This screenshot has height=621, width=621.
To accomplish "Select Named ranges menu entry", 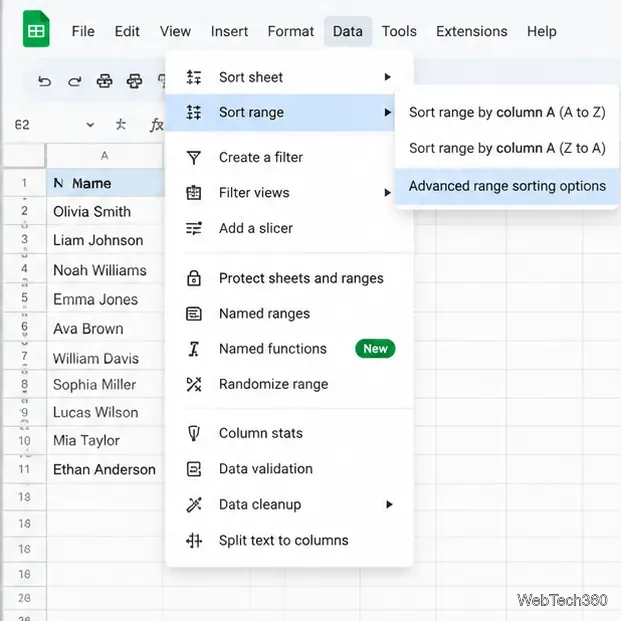I will point(290,314).
